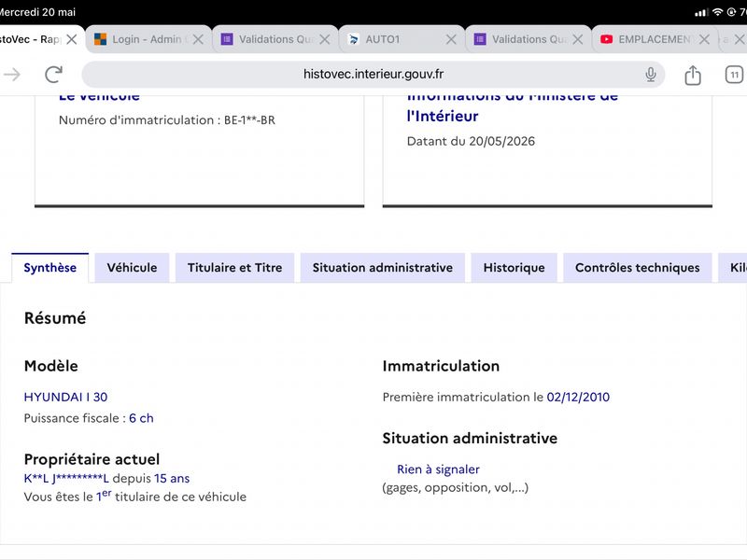This screenshot has height=560, width=747.
Task: View the Contrôles techniques tab
Action: pos(638,268)
